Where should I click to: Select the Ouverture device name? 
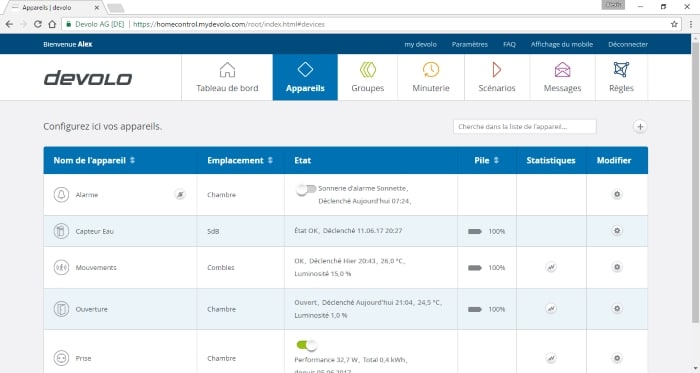tap(92, 309)
